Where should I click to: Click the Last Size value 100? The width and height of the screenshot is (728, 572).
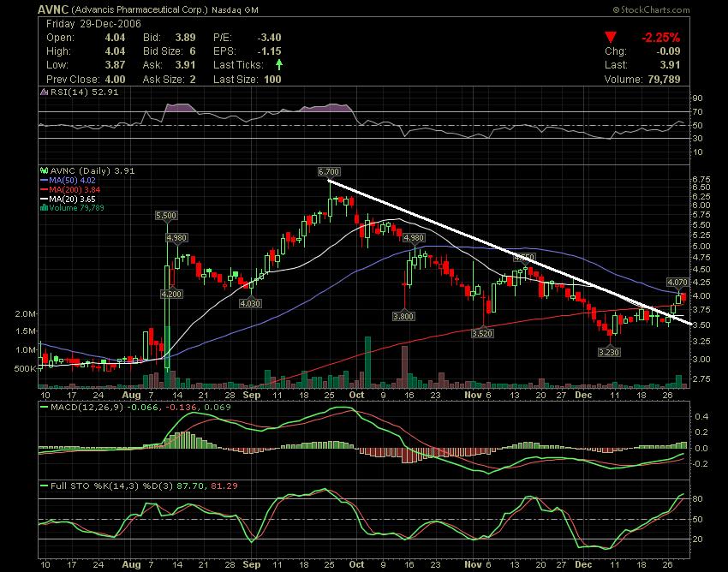pos(272,79)
